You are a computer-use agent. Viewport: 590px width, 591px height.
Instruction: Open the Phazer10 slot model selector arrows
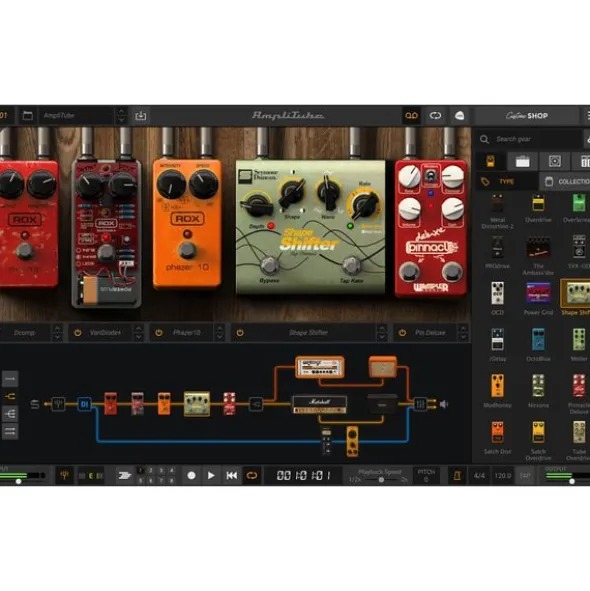pyautogui.click(x=219, y=332)
